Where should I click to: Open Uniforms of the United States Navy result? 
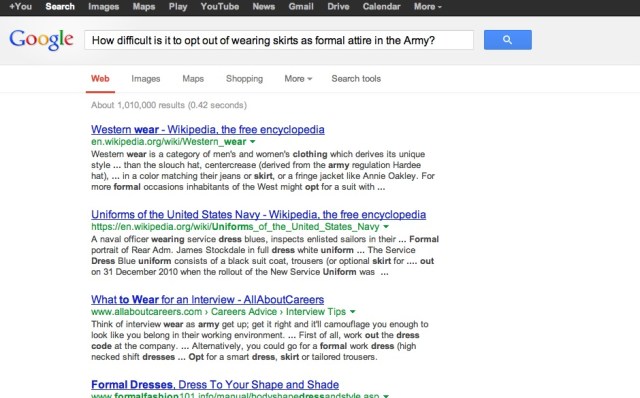tap(258, 214)
